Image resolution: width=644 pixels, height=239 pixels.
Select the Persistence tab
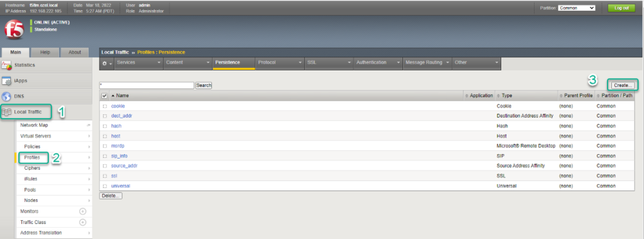[234, 63]
